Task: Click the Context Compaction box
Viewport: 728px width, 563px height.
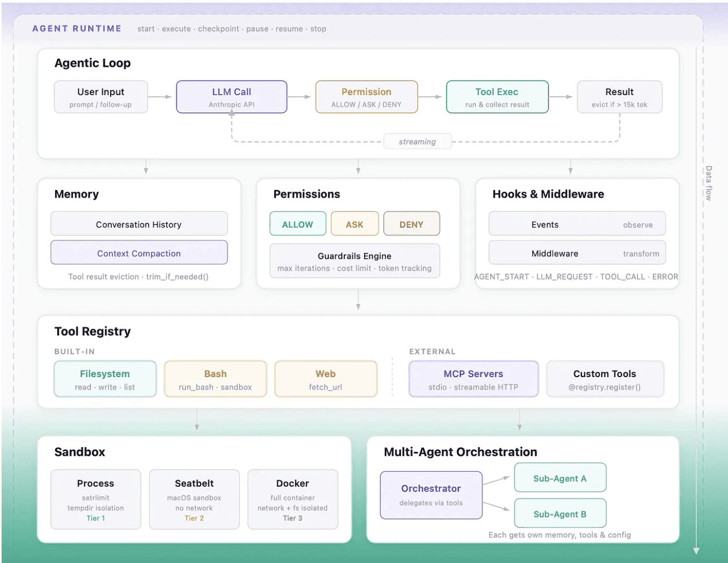Action: [x=139, y=253]
